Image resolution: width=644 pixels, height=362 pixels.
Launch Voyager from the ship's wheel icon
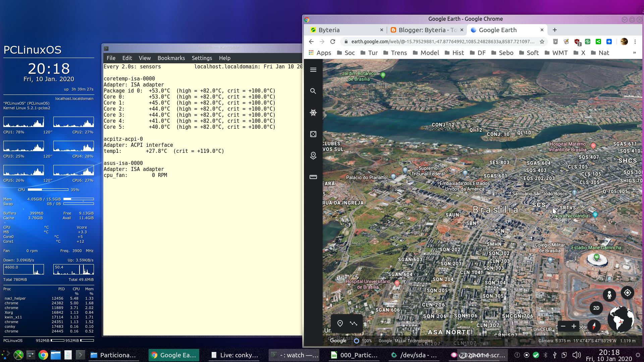tap(313, 113)
